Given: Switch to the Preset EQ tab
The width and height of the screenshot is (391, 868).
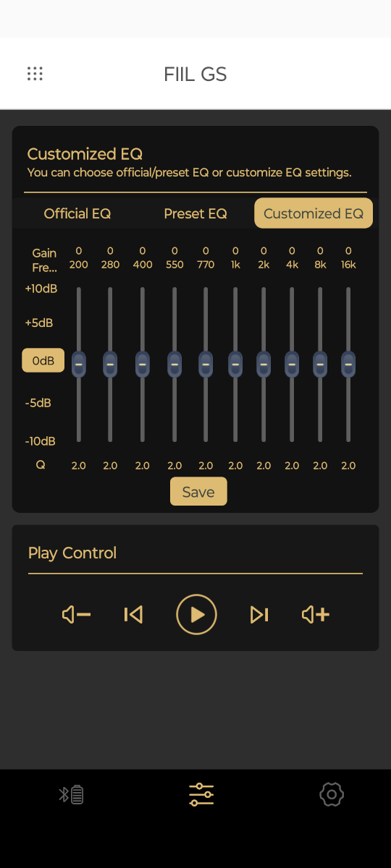Looking at the screenshot, I should click(195, 213).
